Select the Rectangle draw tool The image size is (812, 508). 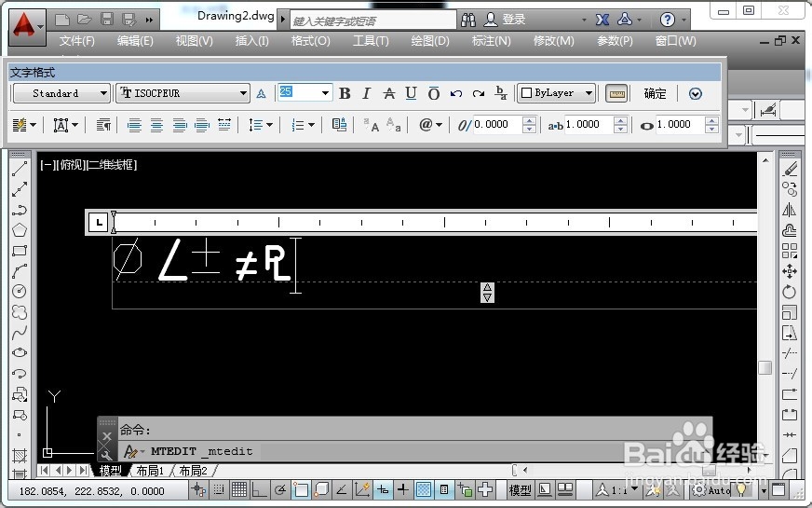point(20,251)
